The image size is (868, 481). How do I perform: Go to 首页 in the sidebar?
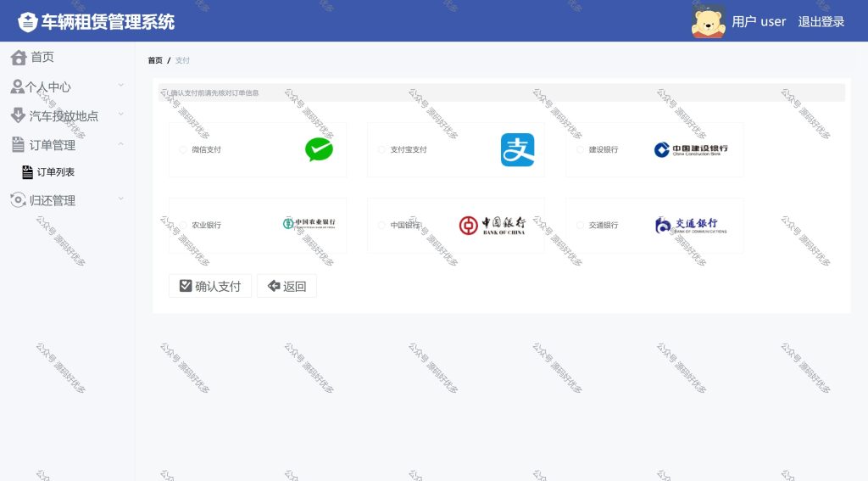[67, 57]
